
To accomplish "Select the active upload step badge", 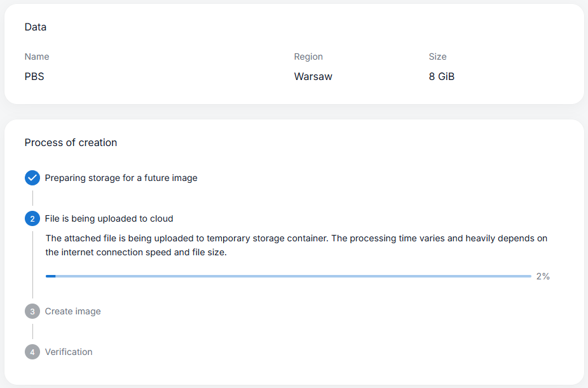I will [x=32, y=218].
